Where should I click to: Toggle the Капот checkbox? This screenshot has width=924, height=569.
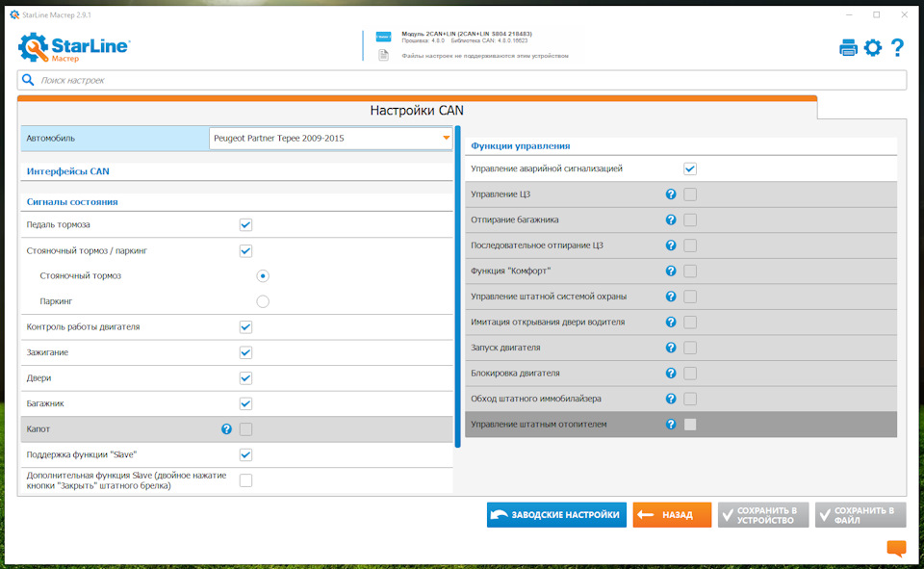[x=245, y=429]
